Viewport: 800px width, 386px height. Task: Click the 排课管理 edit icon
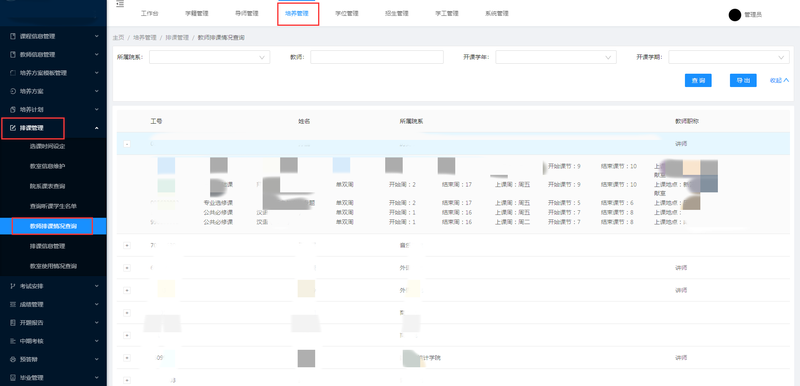tap(13, 128)
